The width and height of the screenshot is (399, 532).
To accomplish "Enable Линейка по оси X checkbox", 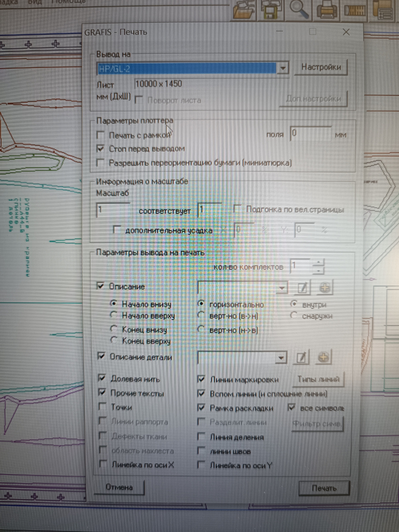I will coord(103,464).
